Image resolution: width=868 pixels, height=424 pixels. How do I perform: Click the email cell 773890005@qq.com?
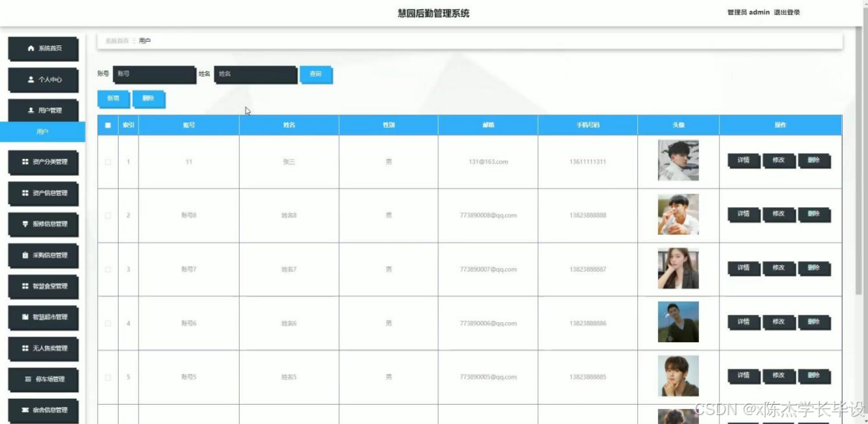coord(487,377)
